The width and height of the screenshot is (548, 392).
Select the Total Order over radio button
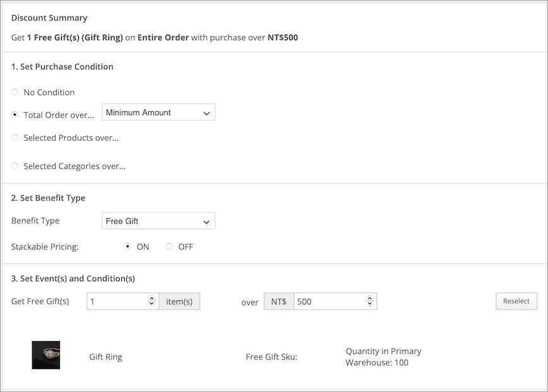15,115
